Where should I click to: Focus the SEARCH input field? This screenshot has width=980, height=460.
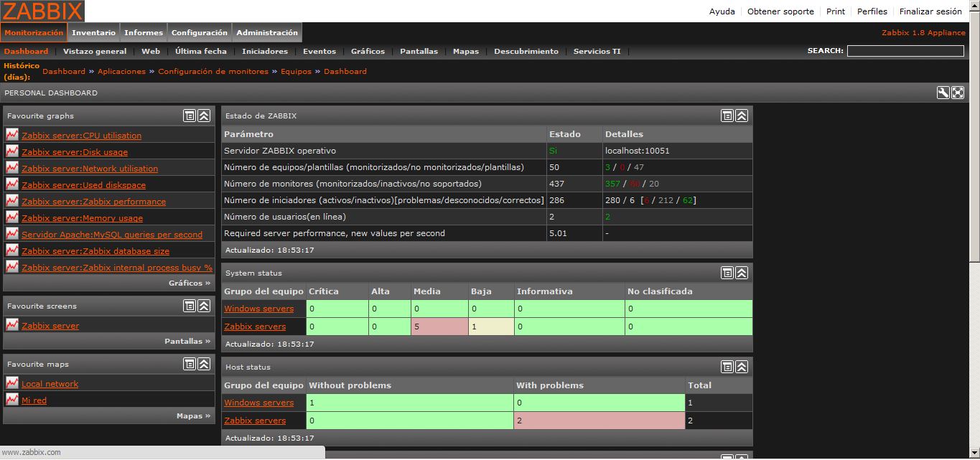[x=905, y=51]
